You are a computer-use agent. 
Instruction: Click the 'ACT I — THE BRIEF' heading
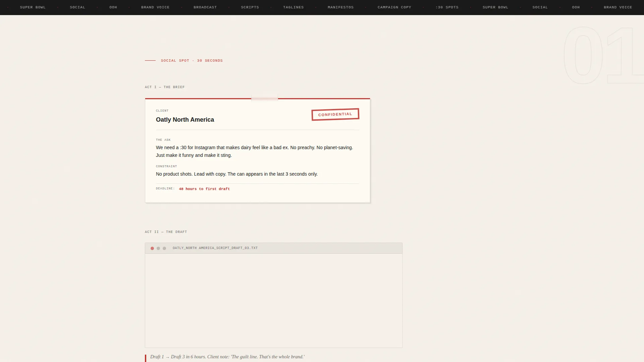[x=165, y=87]
